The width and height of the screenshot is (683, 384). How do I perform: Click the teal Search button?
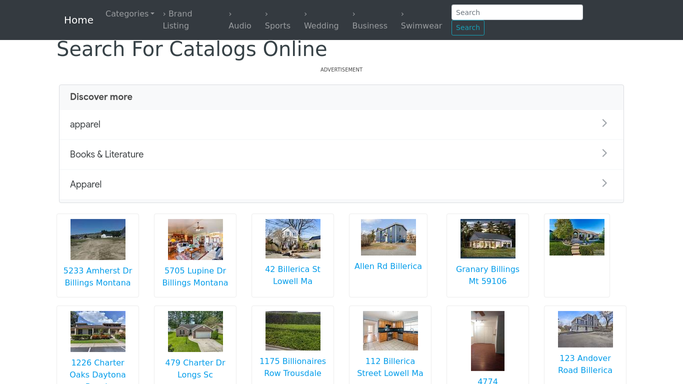click(x=468, y=28)
